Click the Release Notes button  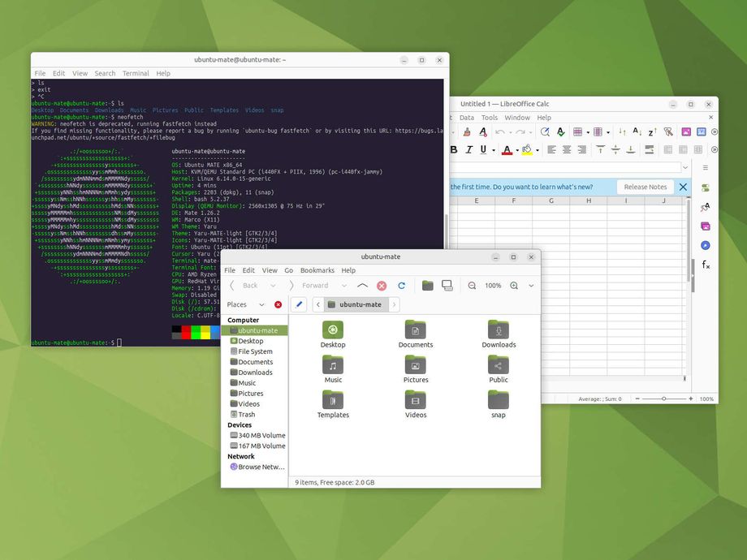point(646,187)
